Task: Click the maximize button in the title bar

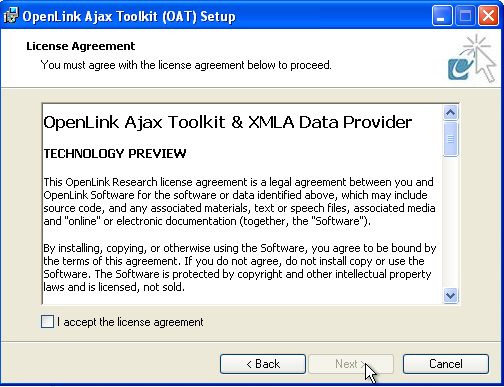Action: tap(465, 16)
